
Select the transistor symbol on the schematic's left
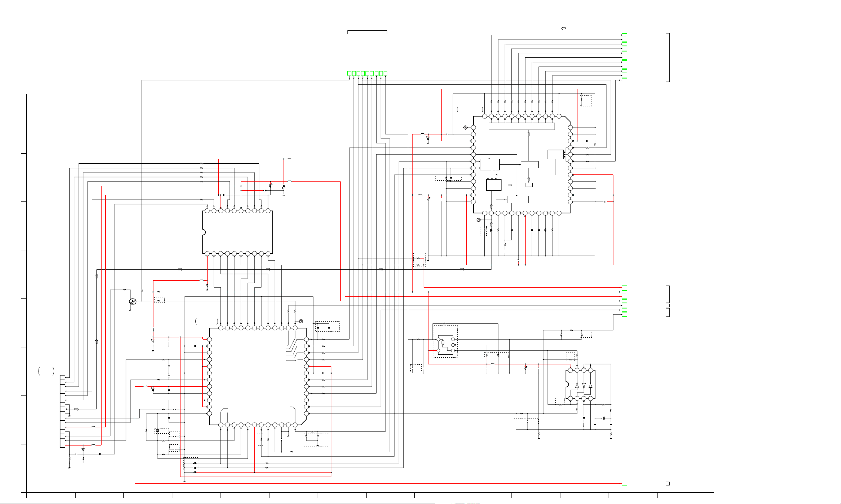click(x=133, y=302)
